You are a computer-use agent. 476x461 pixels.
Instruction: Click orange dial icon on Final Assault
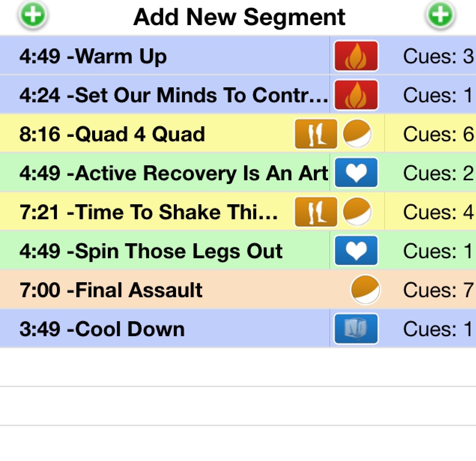click(366, 290)
